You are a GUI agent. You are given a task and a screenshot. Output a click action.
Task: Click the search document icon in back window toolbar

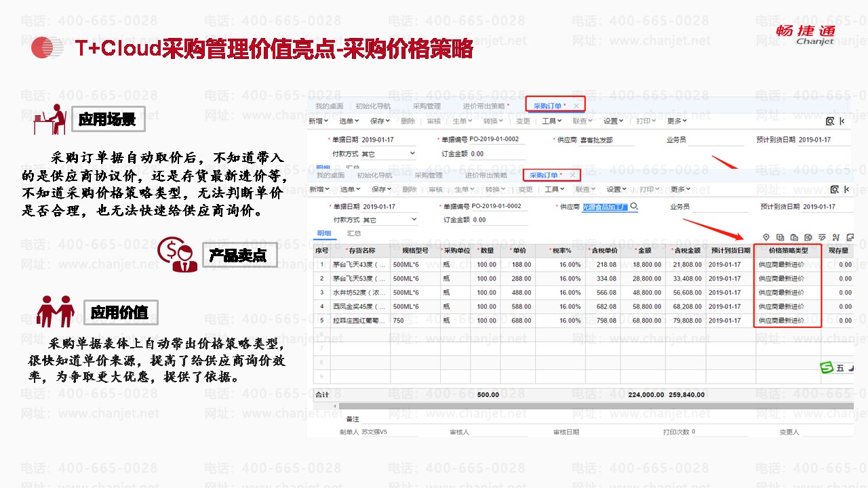(x=830, y=121)
